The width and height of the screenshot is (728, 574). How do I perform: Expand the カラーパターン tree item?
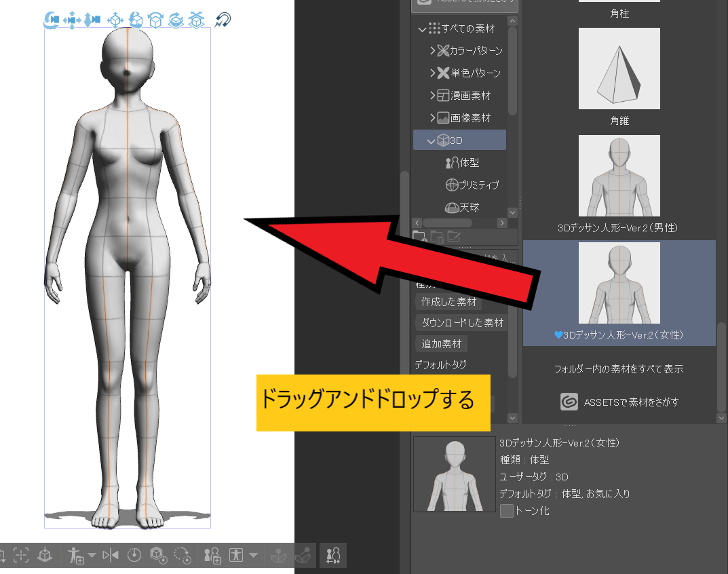click(x=432, y=50)
